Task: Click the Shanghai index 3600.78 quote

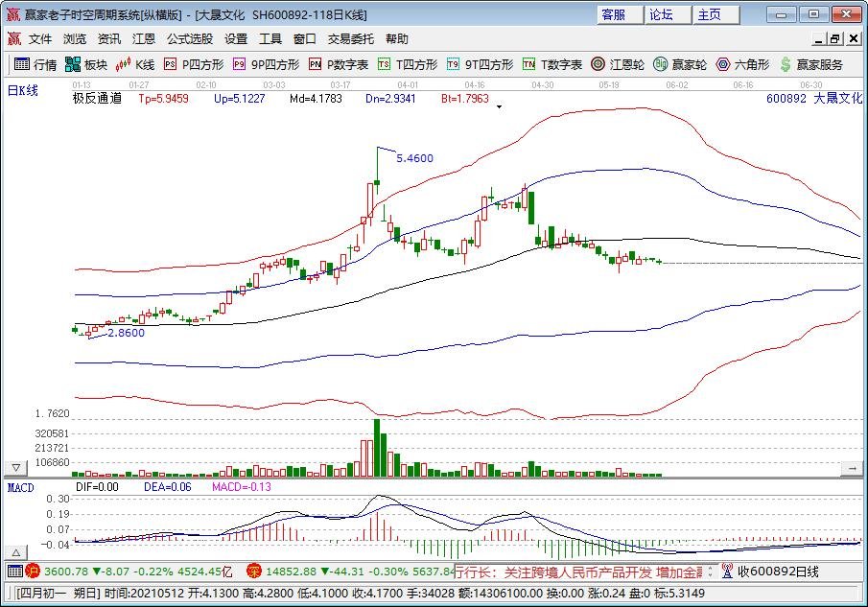Action: [138, 571]
